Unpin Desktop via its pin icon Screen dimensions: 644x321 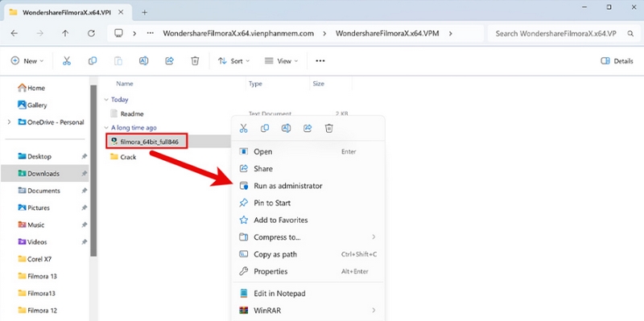coord(85,156)
